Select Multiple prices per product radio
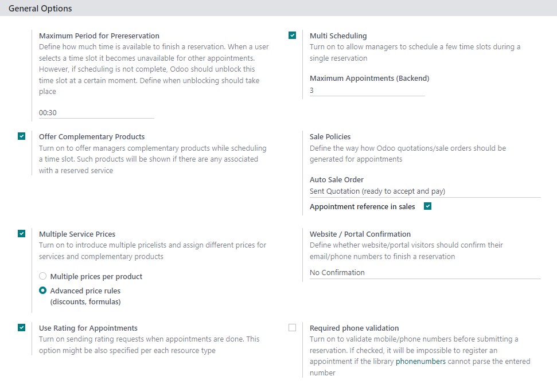The height and width of the screenshot is (392, 557). coord(42,276)
